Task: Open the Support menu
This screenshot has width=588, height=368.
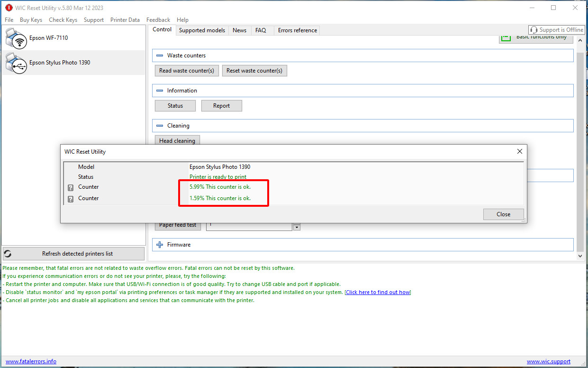Action: [x=94, y=20]
